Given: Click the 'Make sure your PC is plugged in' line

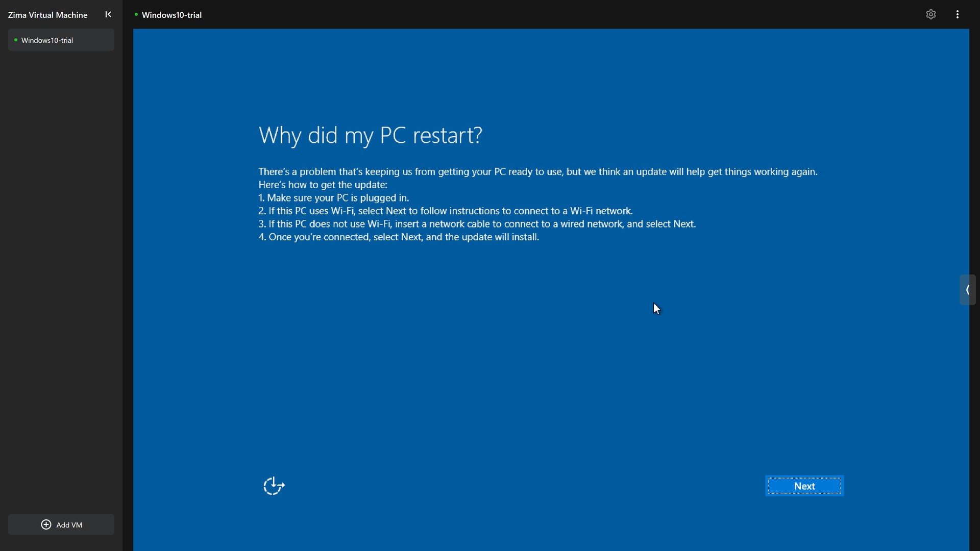Looking at the screenshot, I should 334,198.
